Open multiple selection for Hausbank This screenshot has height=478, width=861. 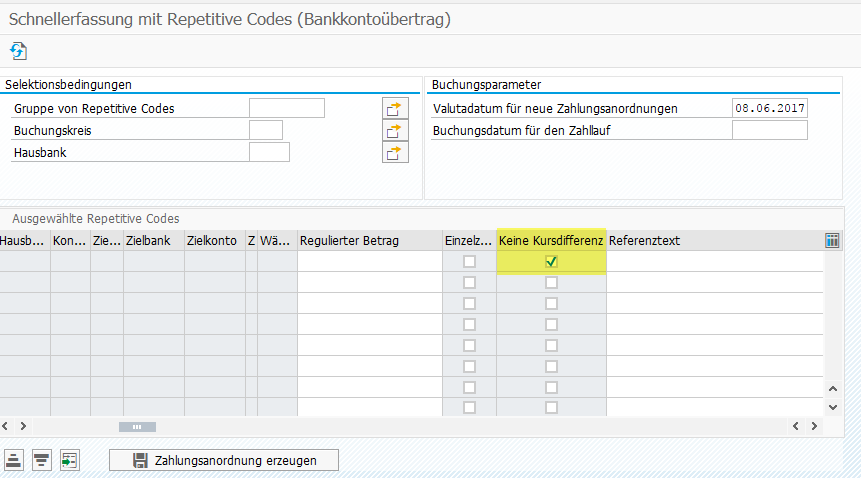click(x=396, y=152)
